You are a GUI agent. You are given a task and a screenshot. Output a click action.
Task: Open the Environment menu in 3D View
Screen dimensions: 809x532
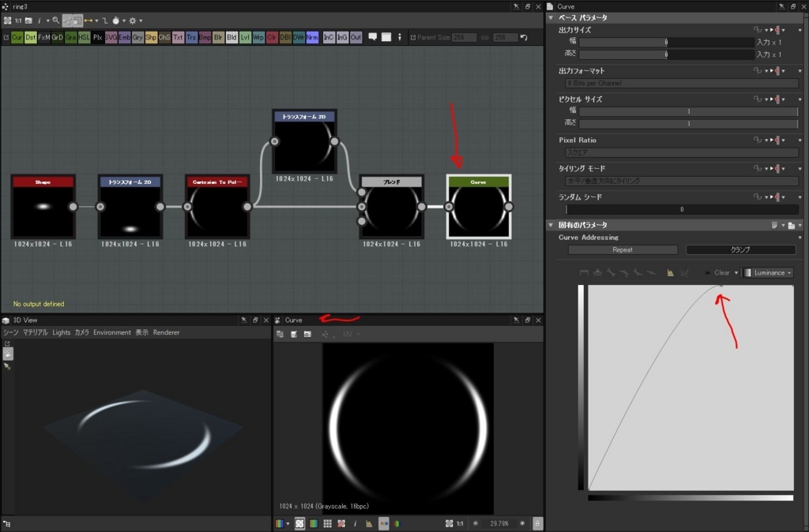click(112, 332)
